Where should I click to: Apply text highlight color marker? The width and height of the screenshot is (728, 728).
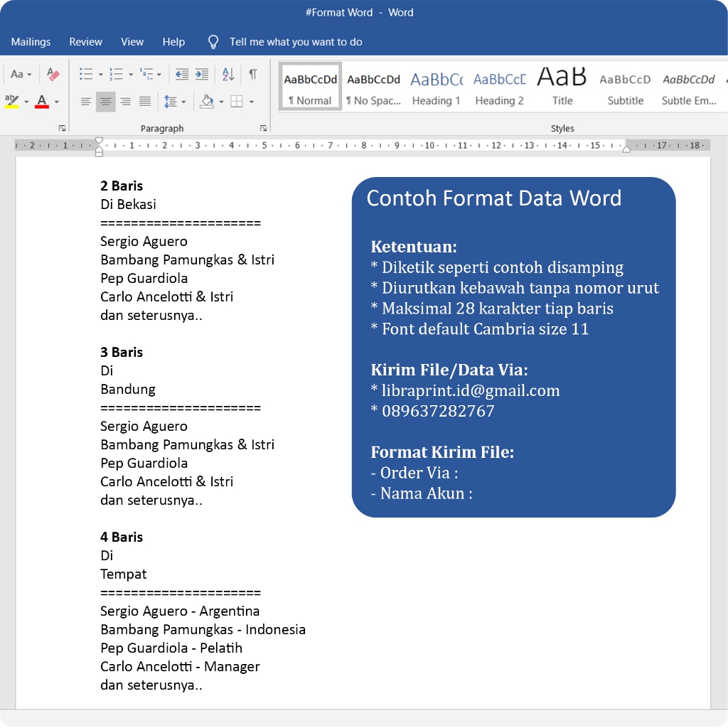12,101
